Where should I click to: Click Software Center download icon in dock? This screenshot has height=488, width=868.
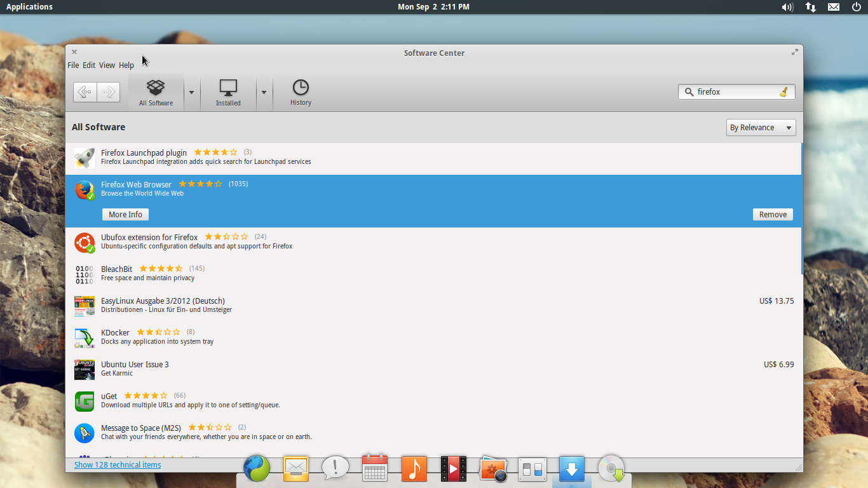pos(572,469)
